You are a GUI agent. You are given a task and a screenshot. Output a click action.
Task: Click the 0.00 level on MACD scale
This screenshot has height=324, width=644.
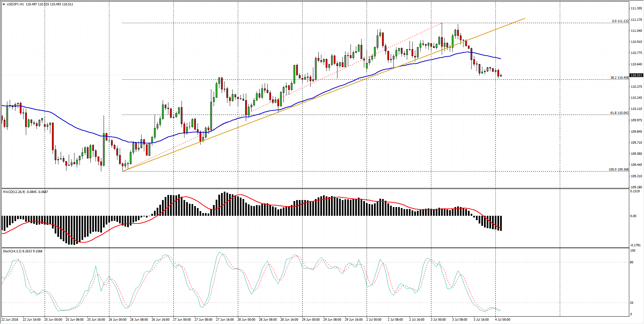coord(633,216)
